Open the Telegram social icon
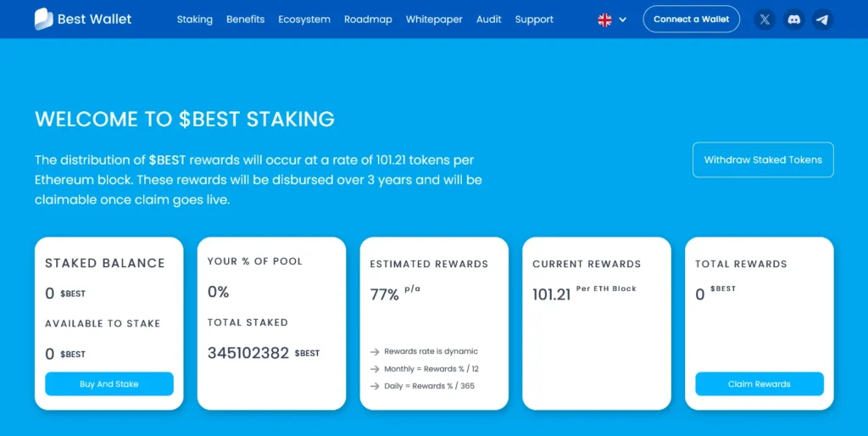 821,20
